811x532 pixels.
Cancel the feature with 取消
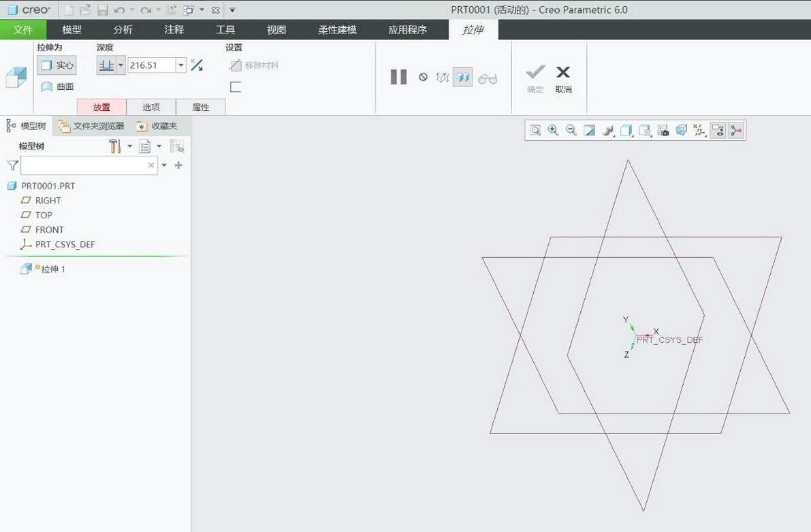click(563, 79)
